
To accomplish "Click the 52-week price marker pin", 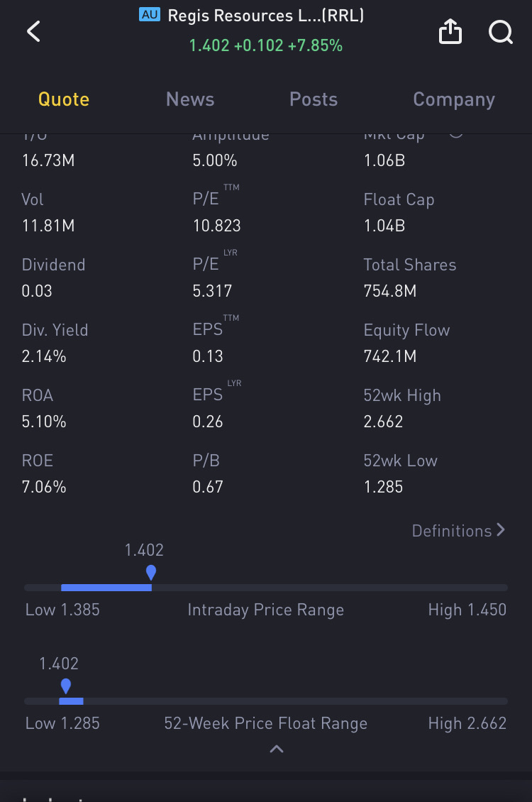I will [x=66, y=686].
